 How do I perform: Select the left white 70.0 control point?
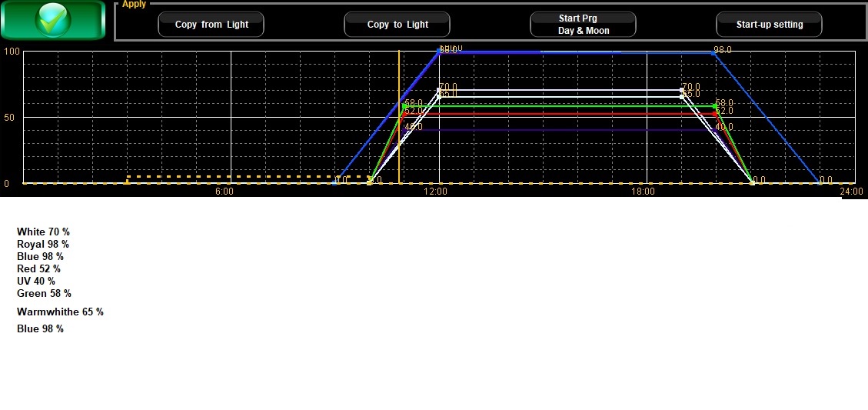(439, 90)
